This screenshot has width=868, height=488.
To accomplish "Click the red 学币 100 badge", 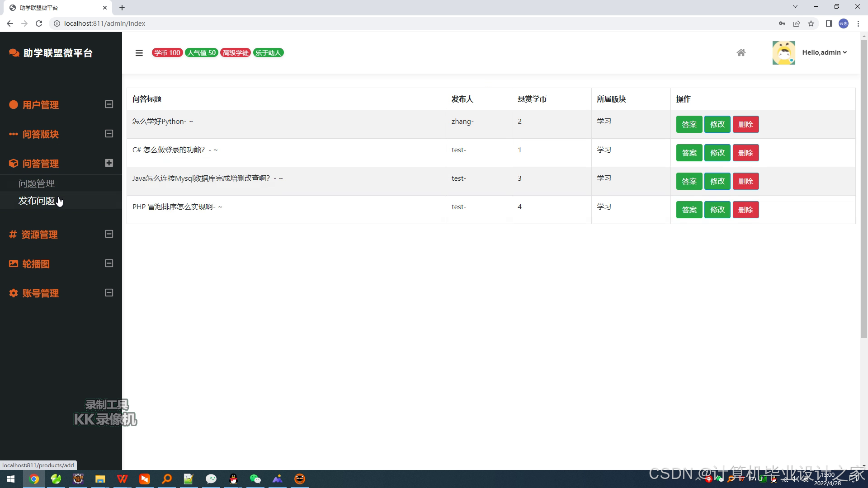I will [167, 53].
